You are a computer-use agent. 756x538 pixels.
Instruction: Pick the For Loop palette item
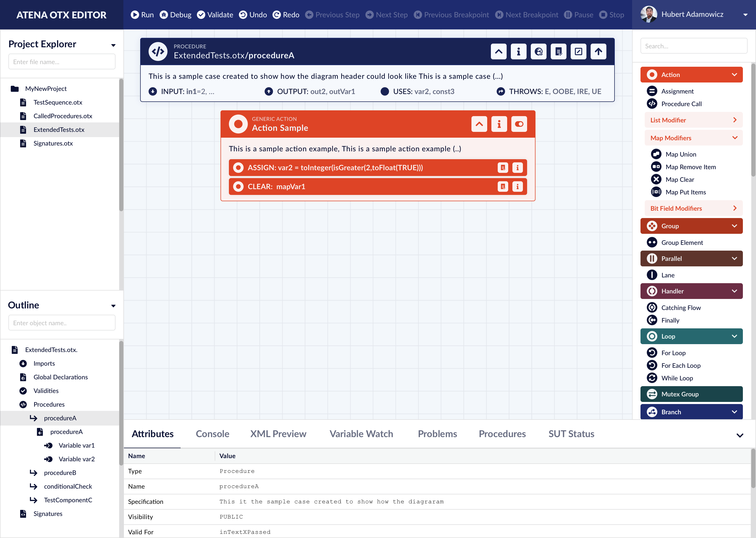click(x=666, y=353)
